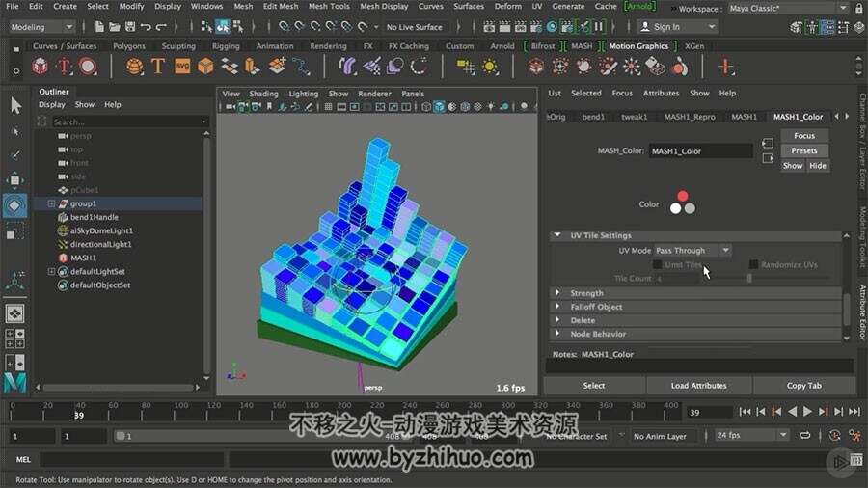The height and width of the screenshot is (488, 868).
Task: Click the Save Scene icon
Action: click(130, 27)
